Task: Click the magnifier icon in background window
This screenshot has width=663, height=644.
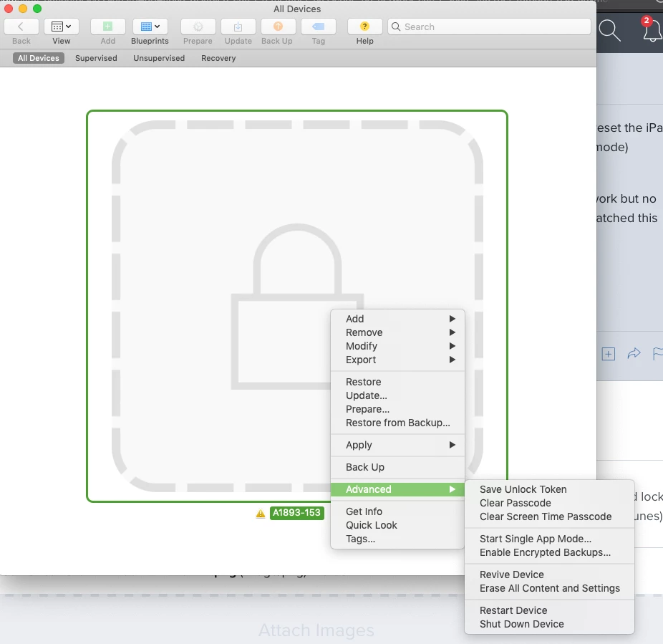Action: pos(609,31)
